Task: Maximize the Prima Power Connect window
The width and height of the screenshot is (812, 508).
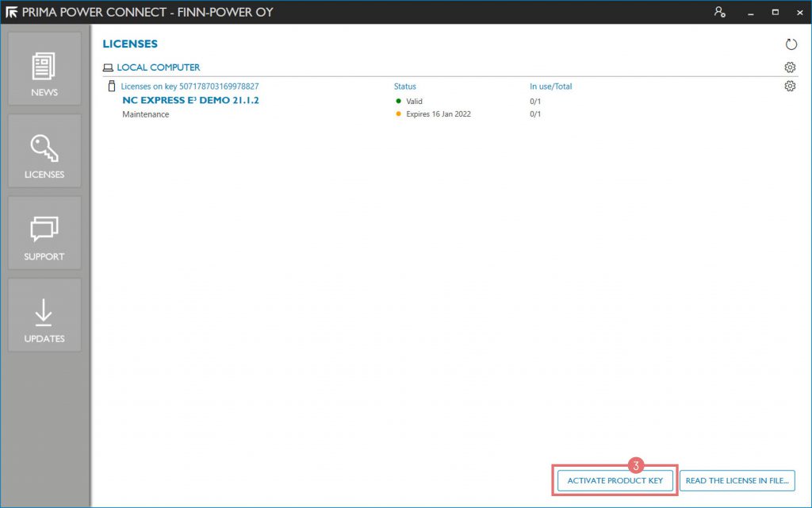Action: (x=775, y=12)
